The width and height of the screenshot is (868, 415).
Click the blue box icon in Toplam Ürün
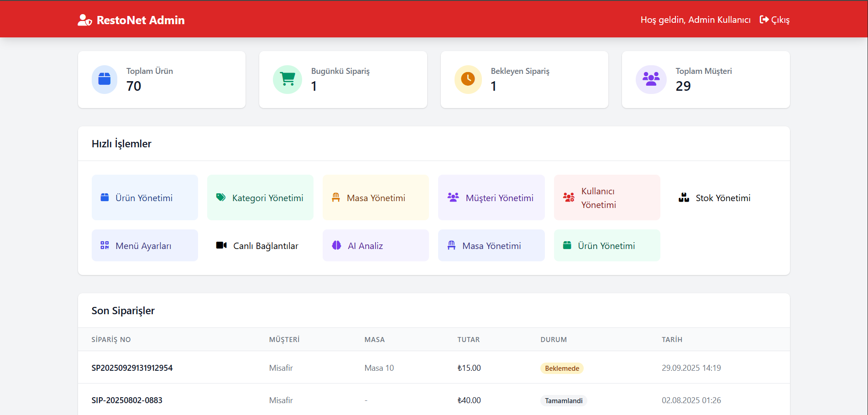(105, 79)
